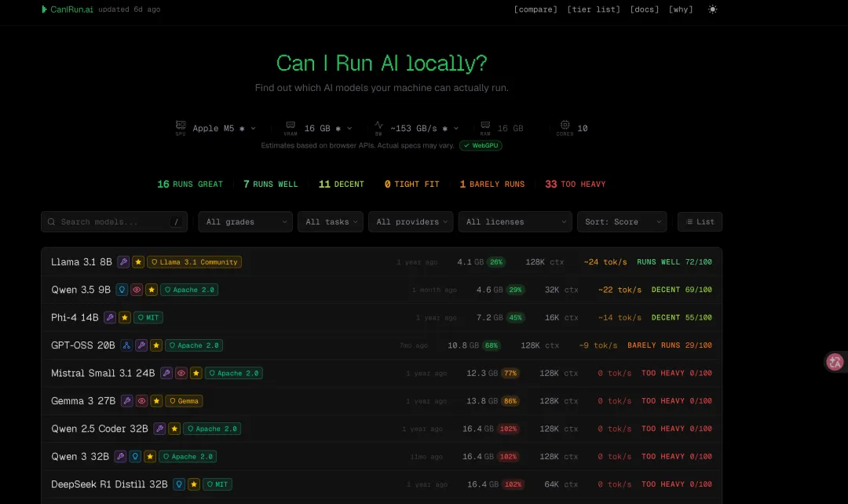Click the Gemma 3 27B vision eye icon
The width and height of the screenshot is (848, 504).
pos(141,400)
